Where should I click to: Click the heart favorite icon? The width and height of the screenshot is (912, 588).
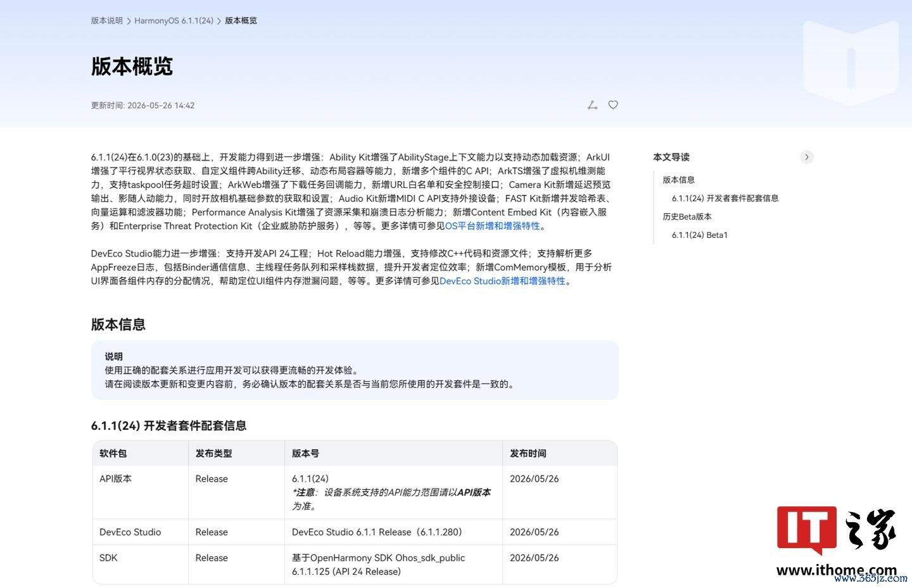point(613,105)
